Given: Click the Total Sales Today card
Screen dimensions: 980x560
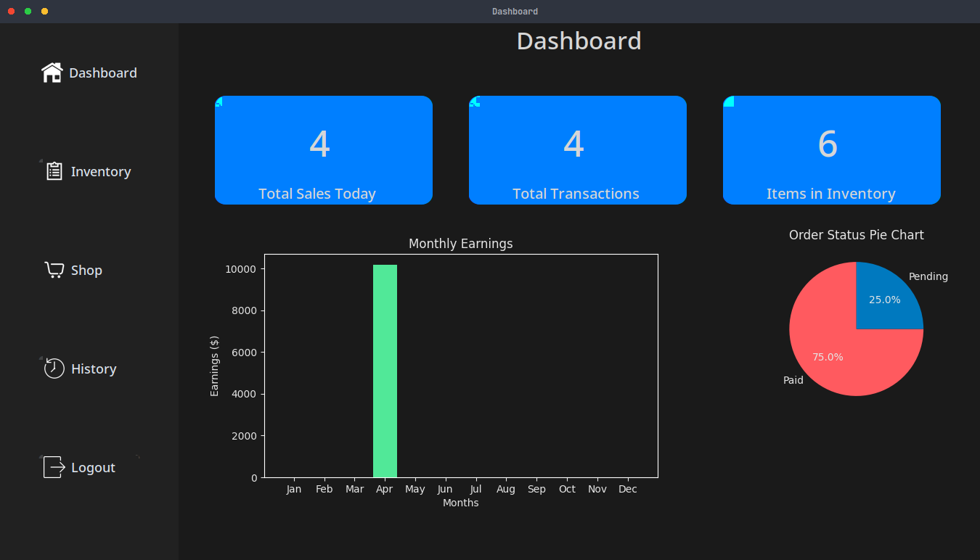Looking at the screenshot, I should 324,150.
